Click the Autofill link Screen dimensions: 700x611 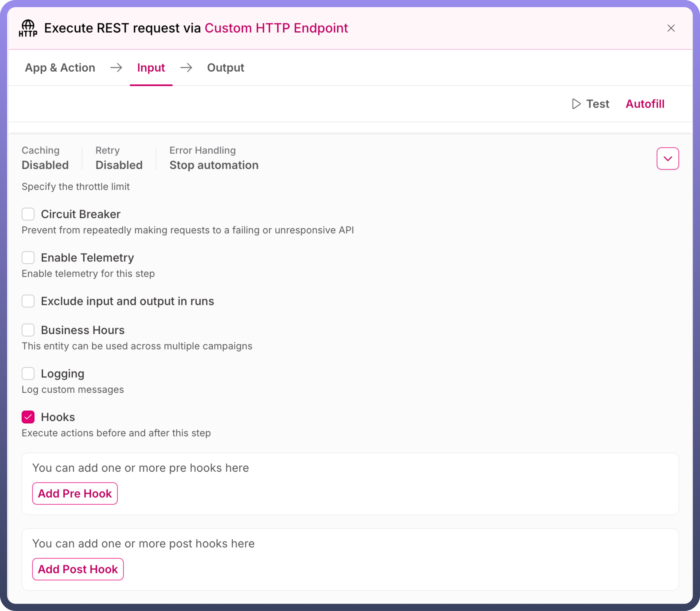(645, 104)
